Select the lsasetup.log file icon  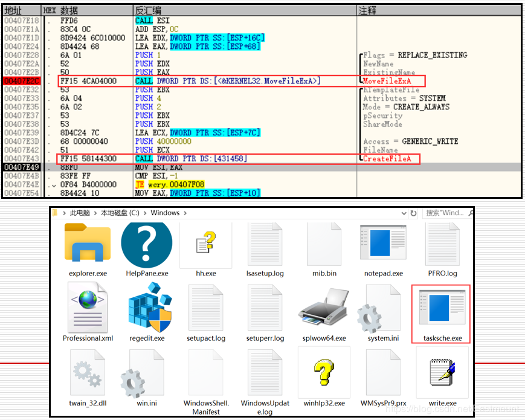265,244
